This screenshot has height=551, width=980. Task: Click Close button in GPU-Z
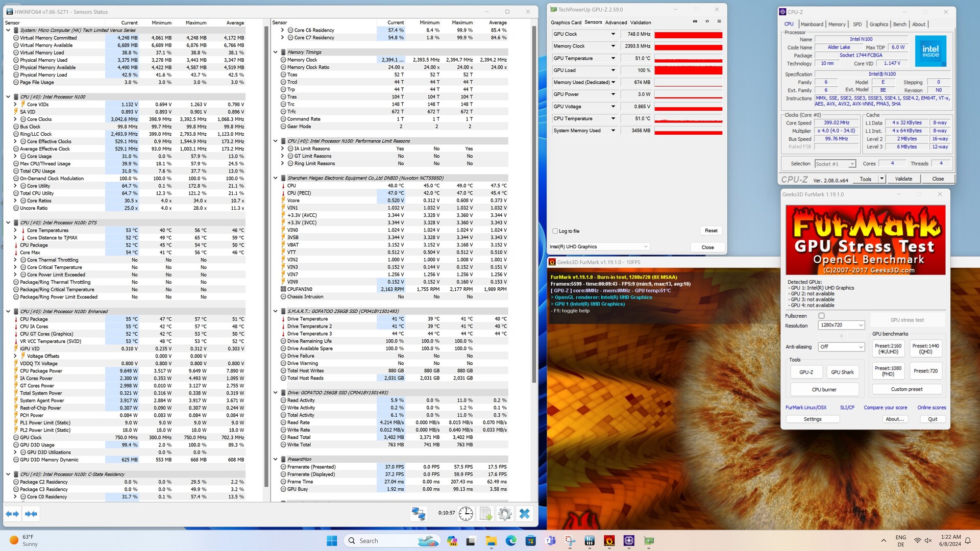pos(707,247)
